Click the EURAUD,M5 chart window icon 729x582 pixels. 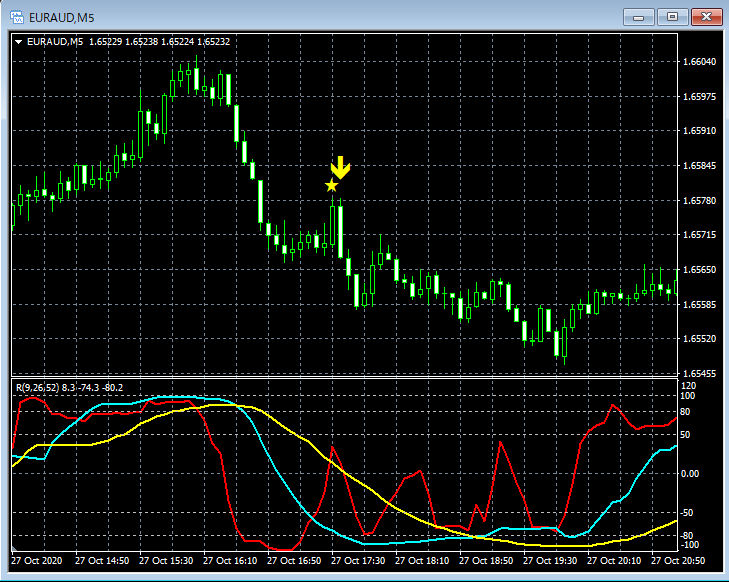tap(17, 18)
